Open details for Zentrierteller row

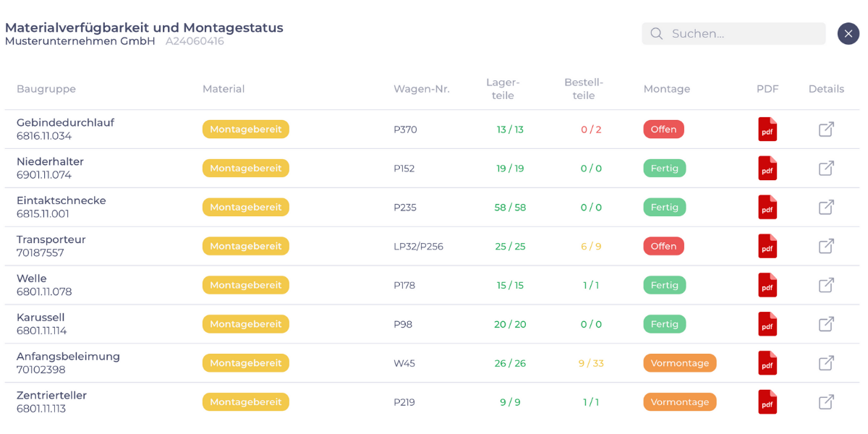click(826, 402)
